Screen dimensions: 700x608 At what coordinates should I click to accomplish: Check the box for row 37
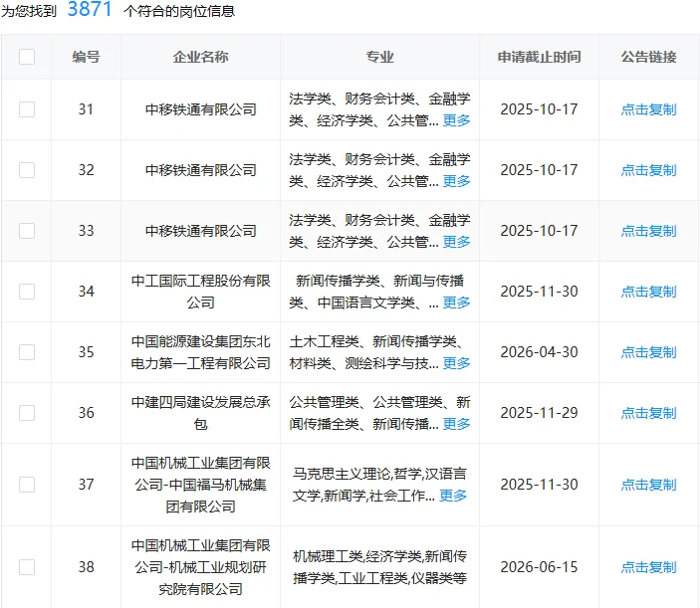pyautogui.click(x=27, y=485)
